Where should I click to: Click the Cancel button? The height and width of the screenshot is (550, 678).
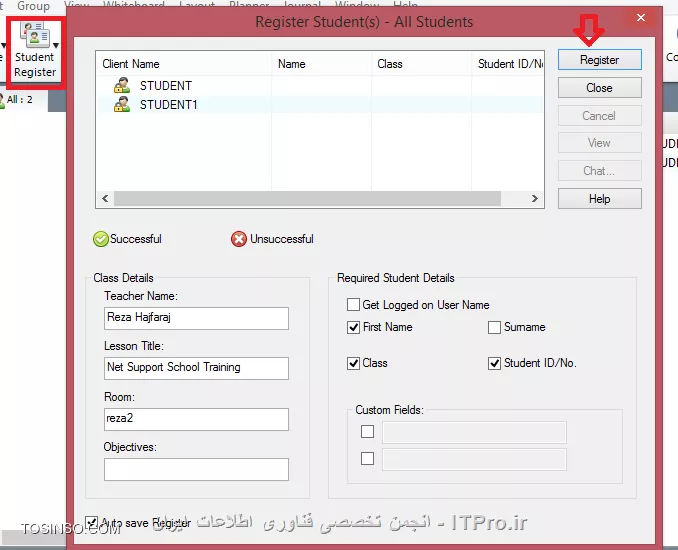599,116
